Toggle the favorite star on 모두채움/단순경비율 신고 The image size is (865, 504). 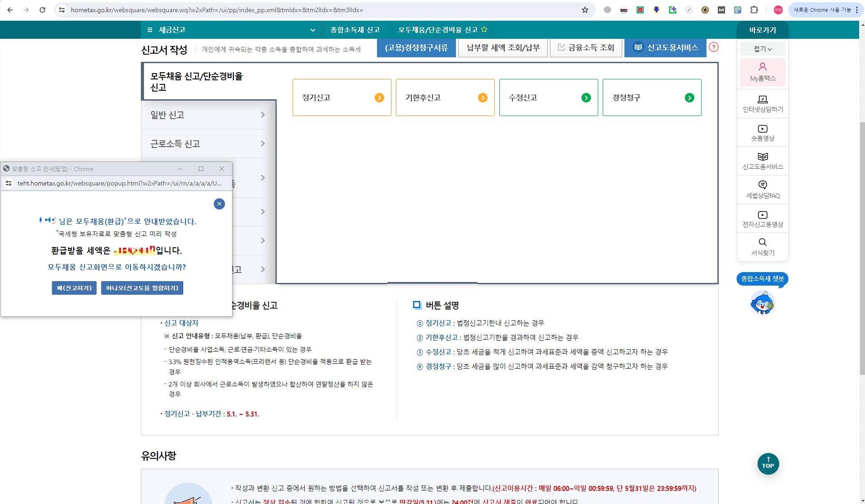click(485, 30)
